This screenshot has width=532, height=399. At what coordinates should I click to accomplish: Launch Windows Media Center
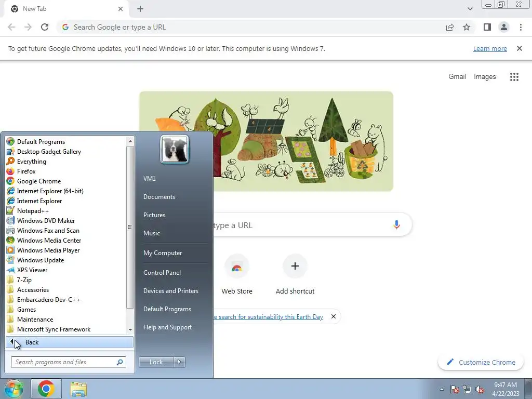click(x=49, y=240)
